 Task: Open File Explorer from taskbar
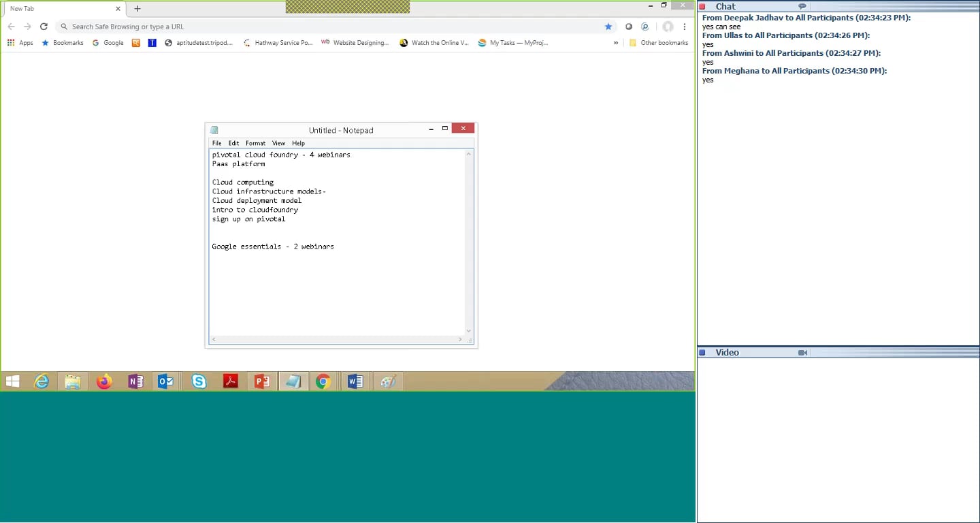click(73, 382)
